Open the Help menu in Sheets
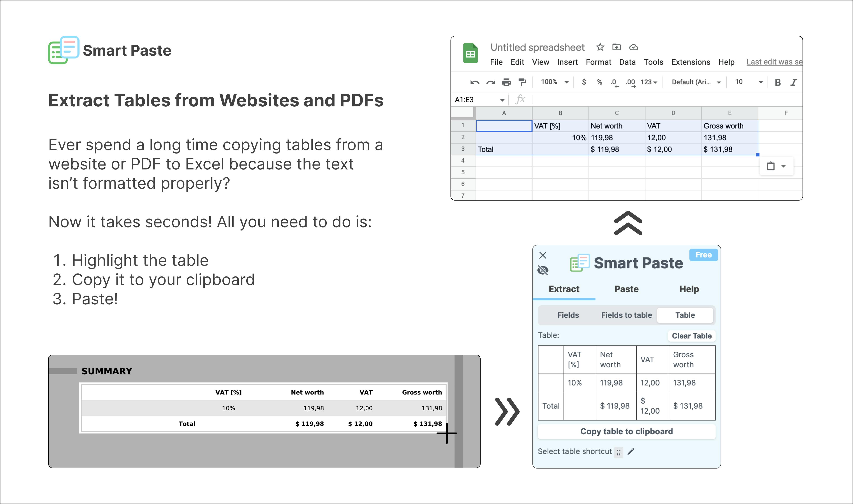Viewport: 853px width, 504px height. coord(726,62)
